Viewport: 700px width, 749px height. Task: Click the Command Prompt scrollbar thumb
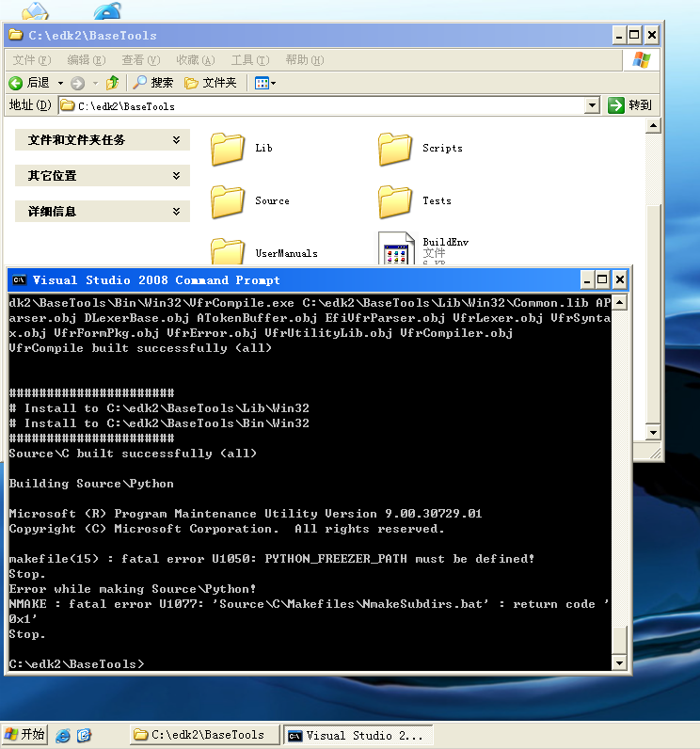(619, 640)
